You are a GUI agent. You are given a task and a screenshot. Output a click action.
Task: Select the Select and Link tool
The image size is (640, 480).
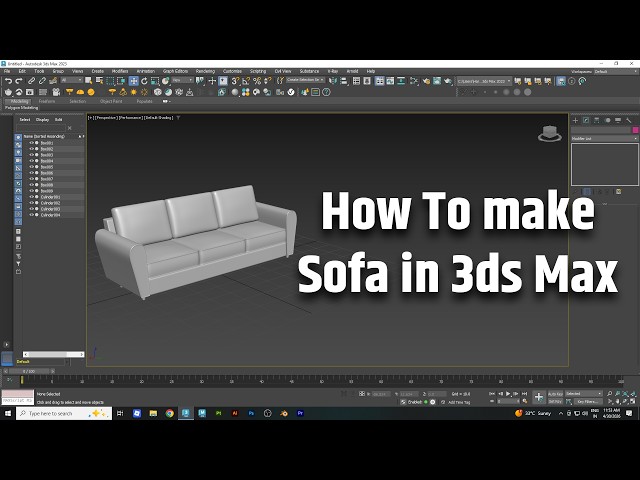coord(31,81)
